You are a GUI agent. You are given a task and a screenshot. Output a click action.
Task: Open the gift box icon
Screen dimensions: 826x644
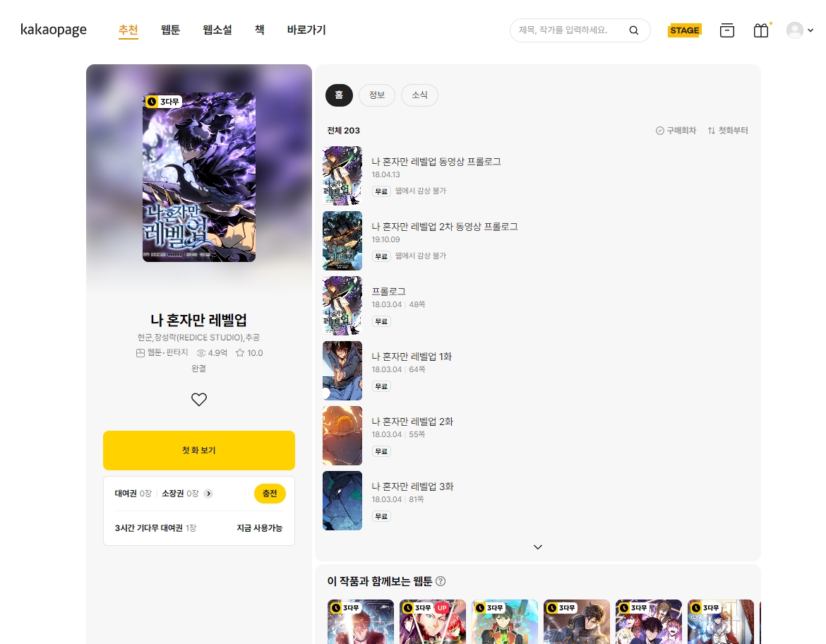pos(760,30)
